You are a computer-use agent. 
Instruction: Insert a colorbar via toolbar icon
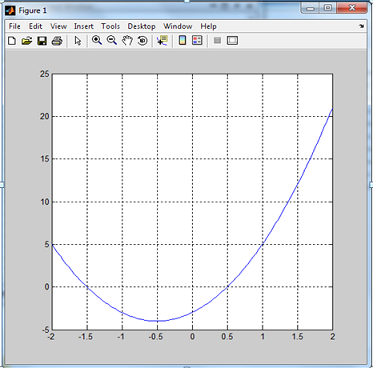coord(182,41)
